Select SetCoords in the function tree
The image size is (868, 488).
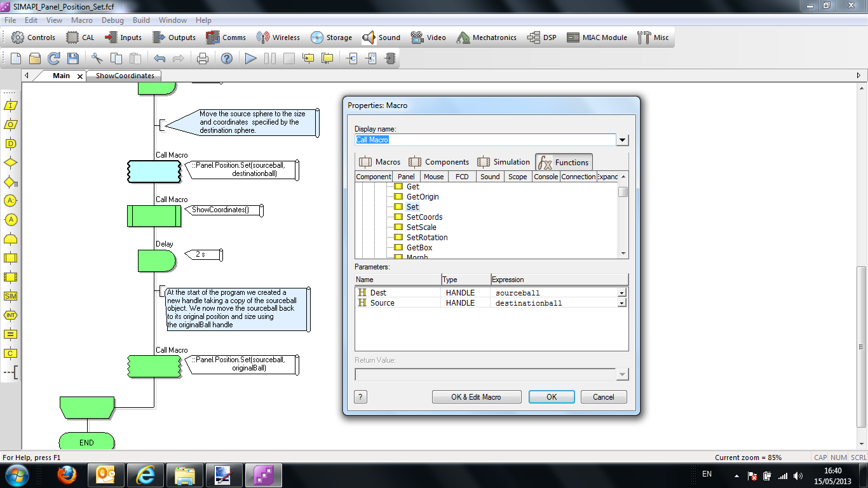424,217
